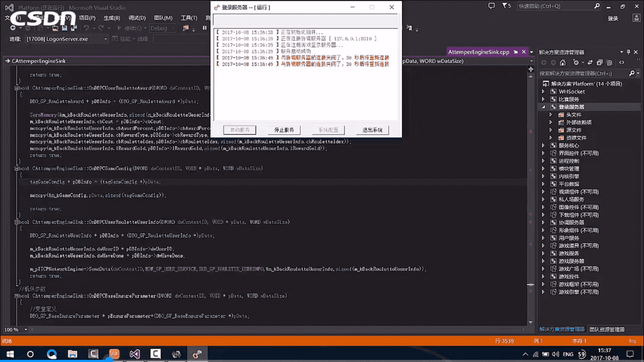Click the notifications flag icon in title bar
The width and height of the screenshot is (644, 362).
pyautogui.click(x=492, y=6)
